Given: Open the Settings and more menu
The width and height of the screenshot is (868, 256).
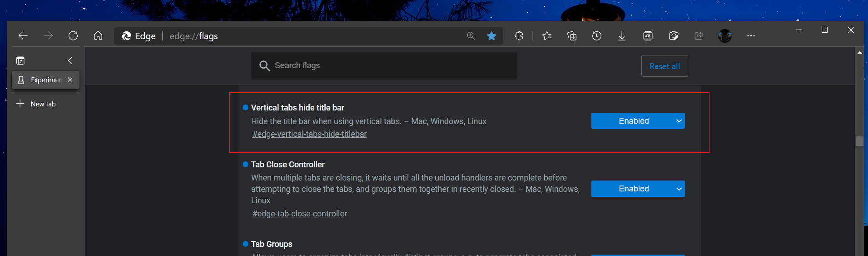Looking at the screenshot, I should 751,36.
